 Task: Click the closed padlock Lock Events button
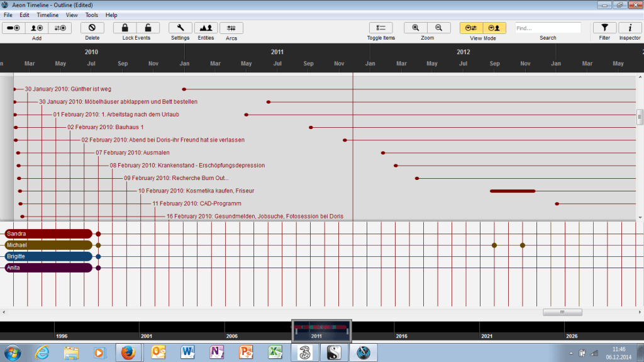pos(125,28)
